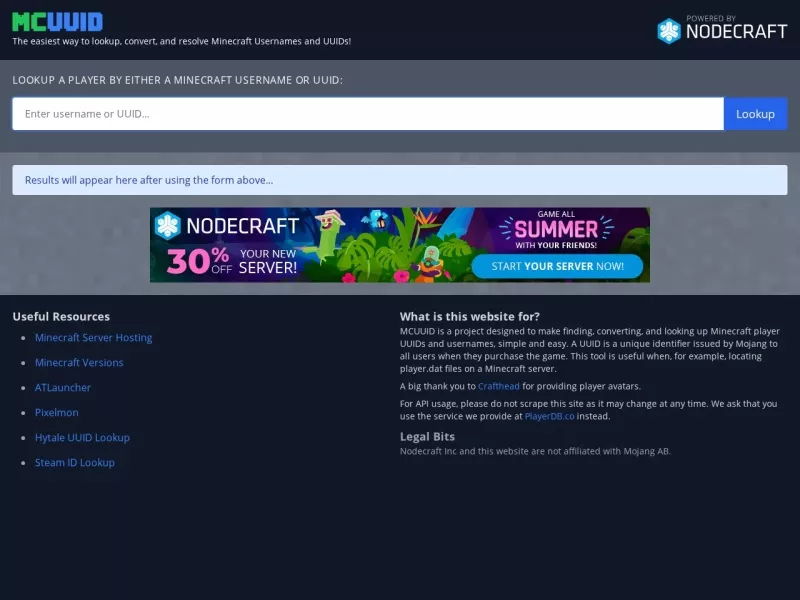This screenshot has width=800, height=600.
Task: Open Minecraft Server Hosting link
Action: point(93,338)
